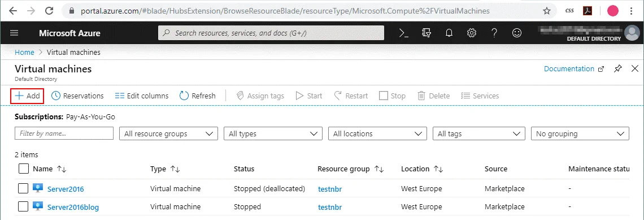Click the Virtual machines breadcrumb
The width and height of the screenshot is (644, 220).
pos(73,52)
